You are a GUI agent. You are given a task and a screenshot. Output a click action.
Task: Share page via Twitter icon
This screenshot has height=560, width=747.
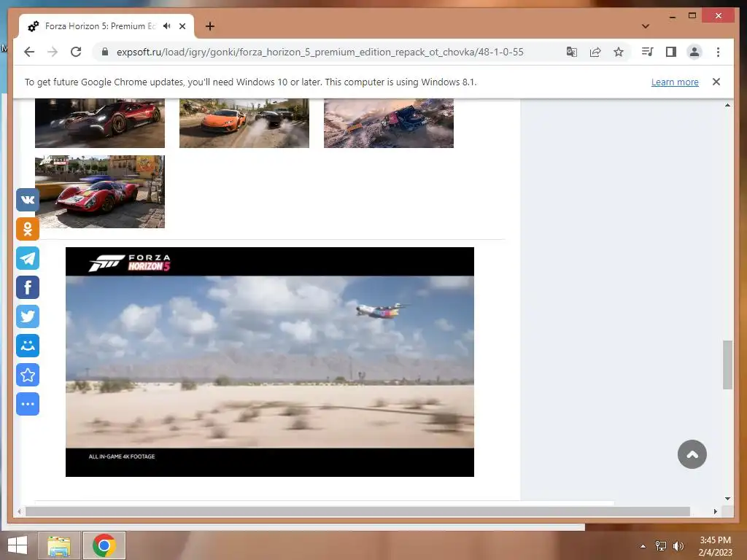tap(28, 316)
